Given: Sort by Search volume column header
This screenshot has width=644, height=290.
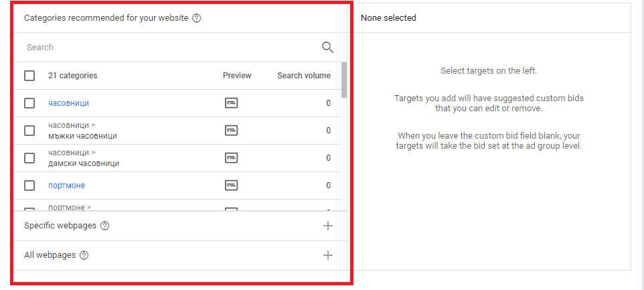Looking at the screenshot, I should coord(304,76).
